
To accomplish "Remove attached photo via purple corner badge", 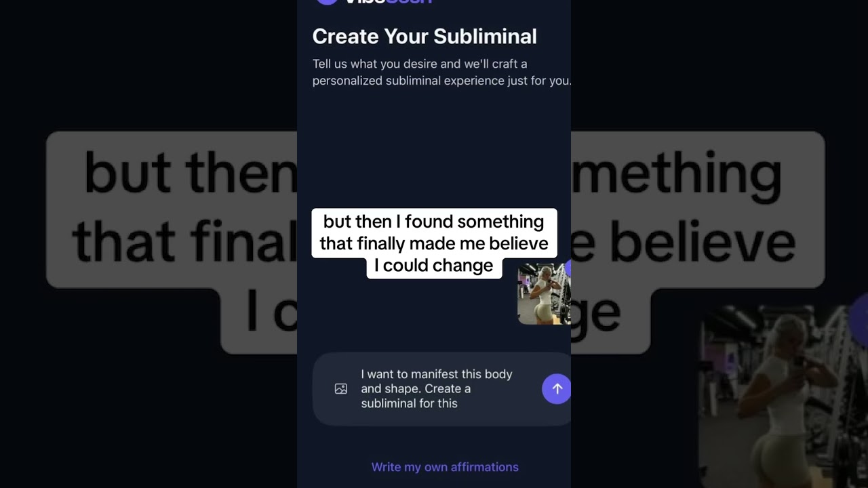I will 568,268.
